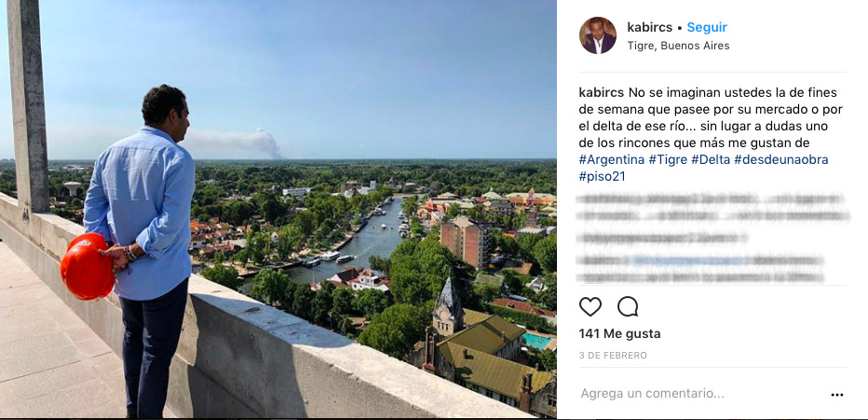Follow kabircs with Seguir button

coord(707,27)
